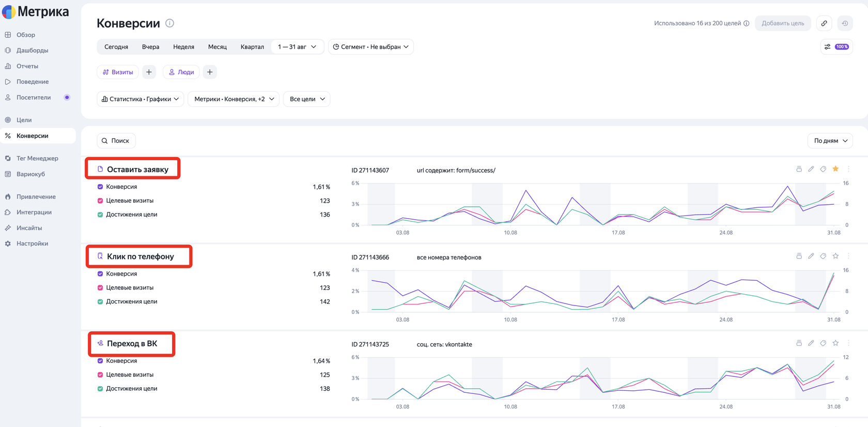Open the 1 — 31 авг date range dropdown
This screenshot has width=868, height=427.
(297, 47)
